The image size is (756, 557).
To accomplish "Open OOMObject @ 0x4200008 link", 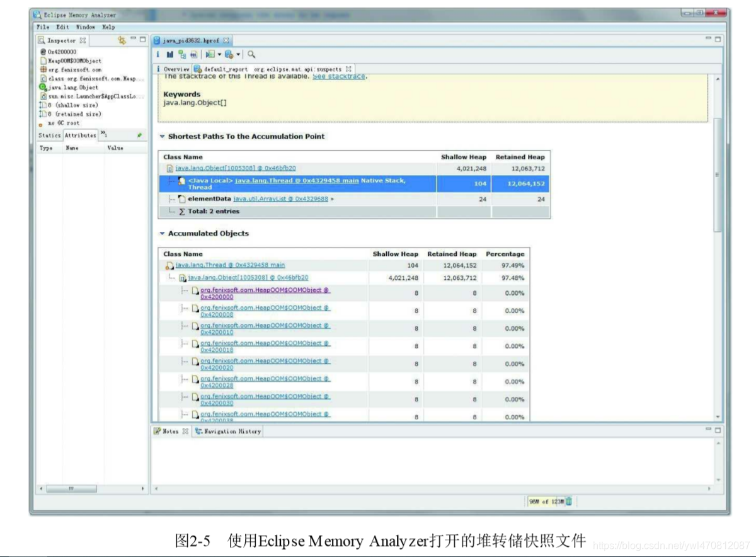I will (x=265, y=311).
